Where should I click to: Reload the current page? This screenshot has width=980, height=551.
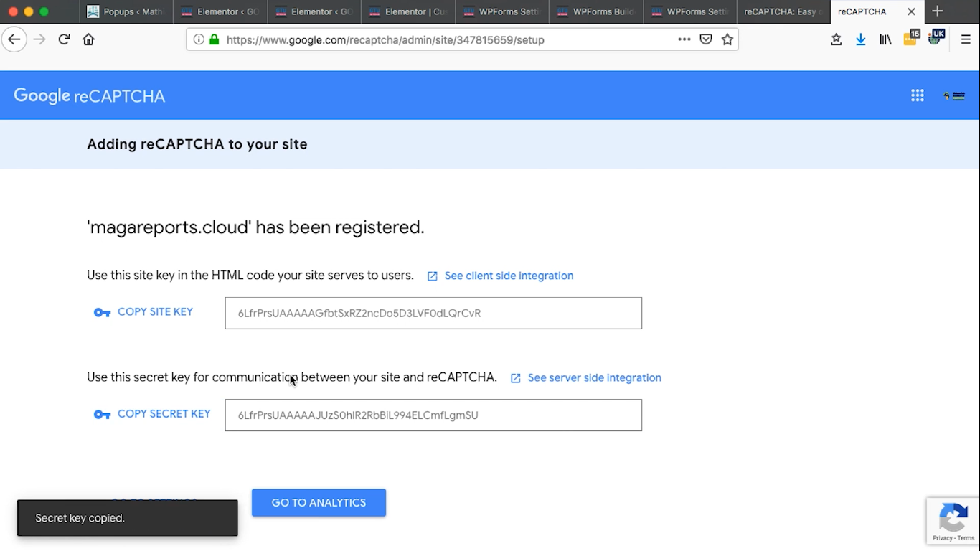(65, 39)
